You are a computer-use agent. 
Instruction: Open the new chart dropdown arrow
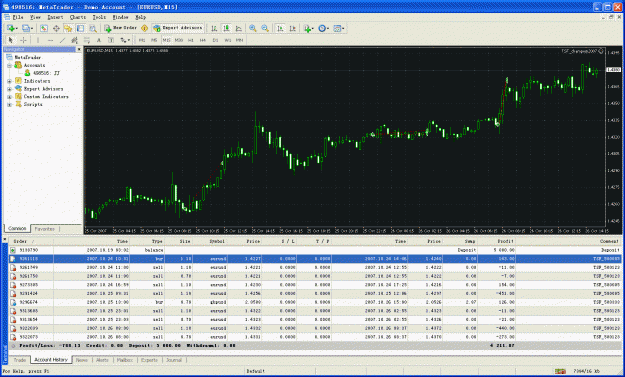coord(16,28)
